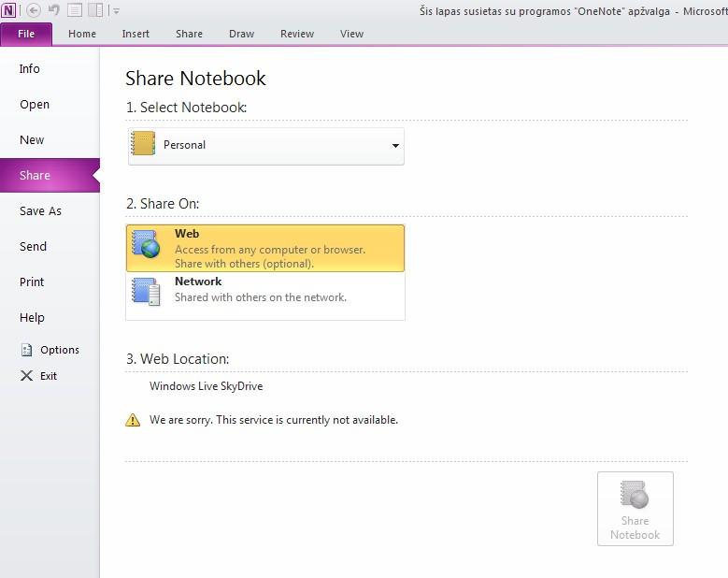Image resolution: width=728 pixels, height=578 pixels.
Task: Click the Back arrow in quick access toolbar
Action: tap(34, 9)
